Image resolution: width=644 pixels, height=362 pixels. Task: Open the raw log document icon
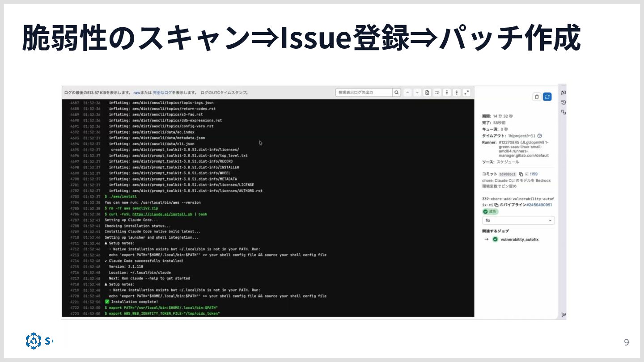point(427,93)
